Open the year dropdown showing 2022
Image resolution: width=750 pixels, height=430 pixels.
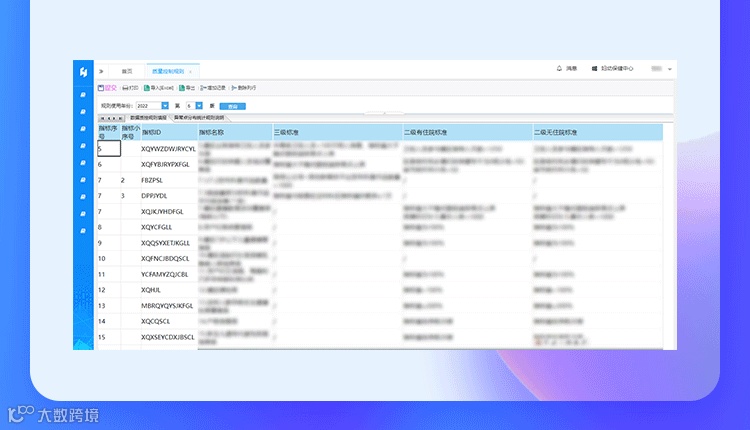point(165,106)
